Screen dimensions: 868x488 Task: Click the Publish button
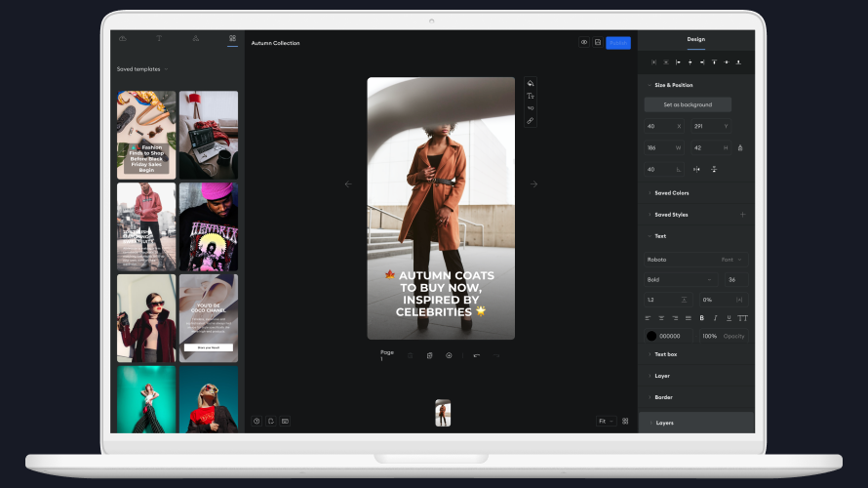tap(618, 43)
